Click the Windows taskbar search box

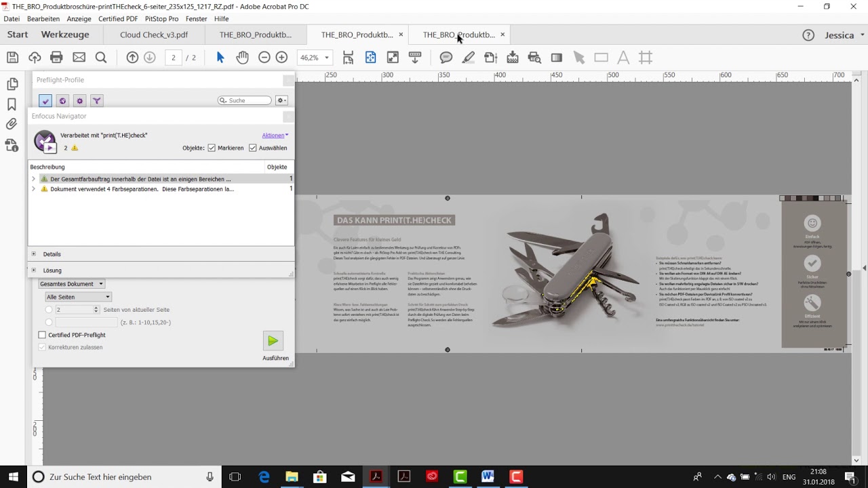click(x=124, y=477)
